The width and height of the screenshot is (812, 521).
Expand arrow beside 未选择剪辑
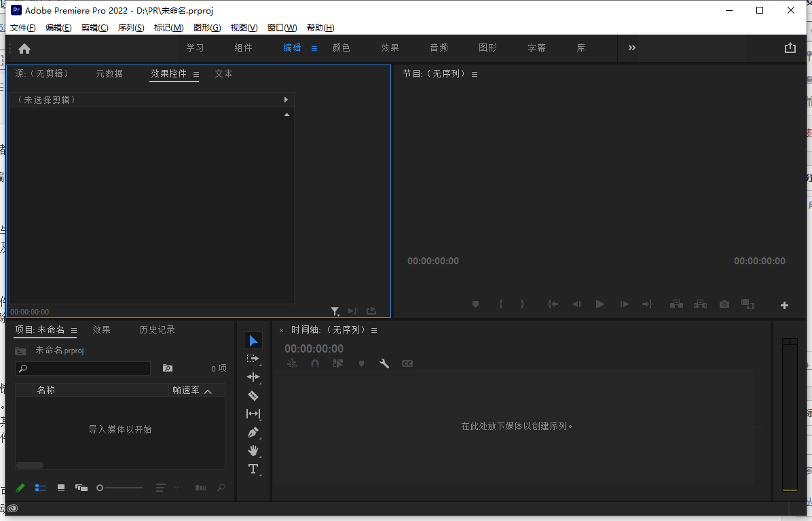[x=286, y=99]
